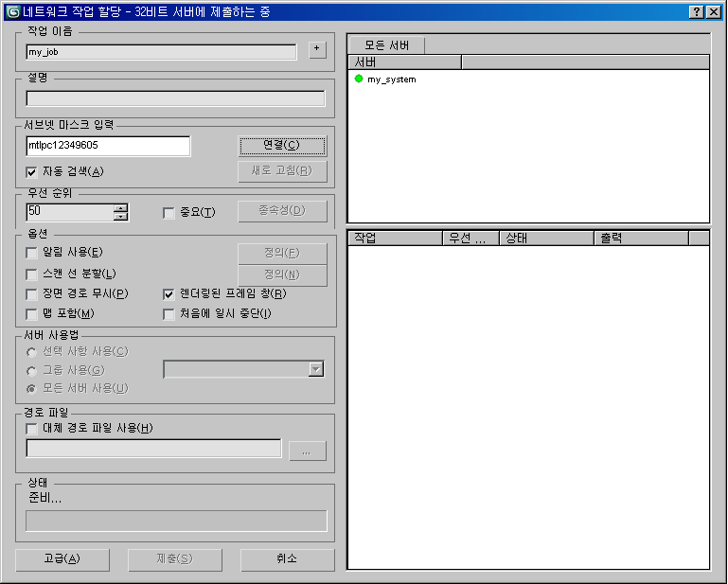Switch to 모든 서버 tab
Image resolution: width=728 pixels, height=584 pixels.
pos(386,45)
